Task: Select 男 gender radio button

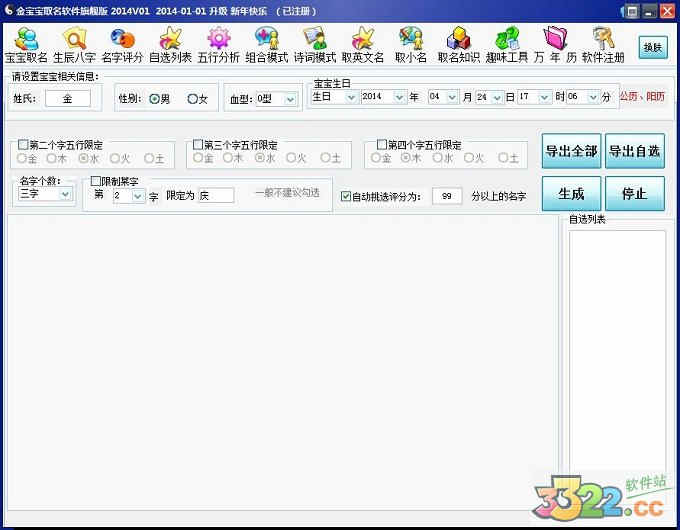Action: [x=154, y=99]
